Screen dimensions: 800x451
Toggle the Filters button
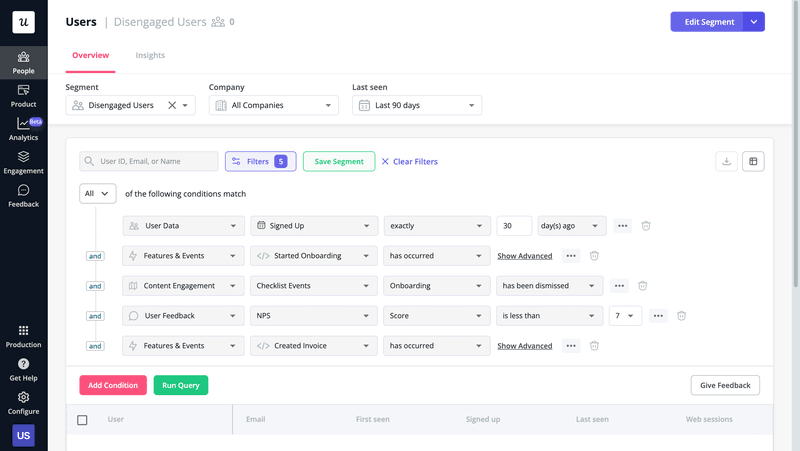pyautogui.click(x=261, y=161)
